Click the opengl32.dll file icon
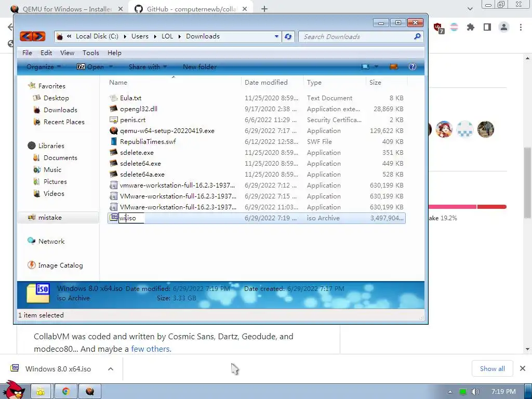The image size is (532, 399). point(113,109)
